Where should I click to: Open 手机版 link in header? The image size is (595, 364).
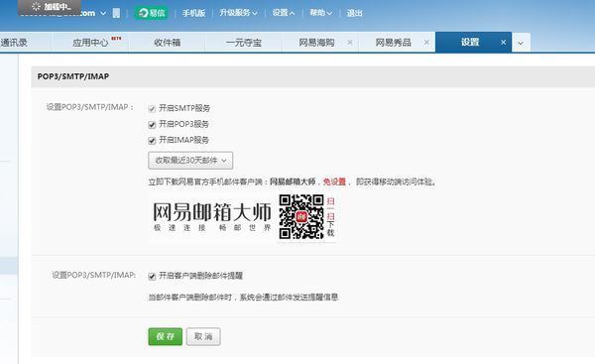193,13
